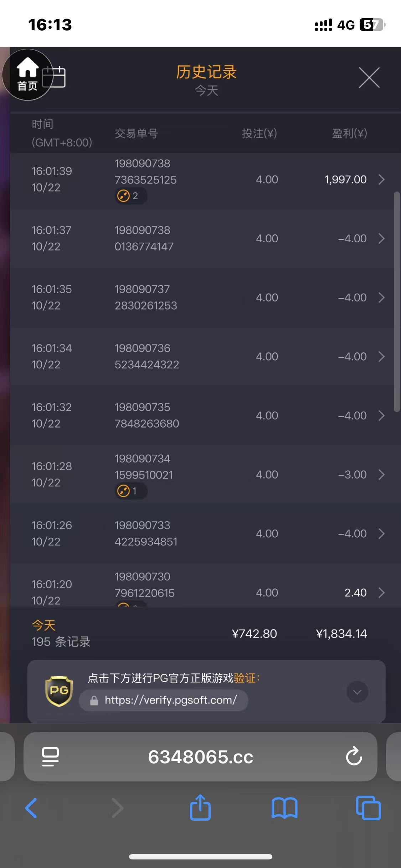This screenshot has height=868, width=401.
Task: Click the history list scrollbar
Action: 397,302
